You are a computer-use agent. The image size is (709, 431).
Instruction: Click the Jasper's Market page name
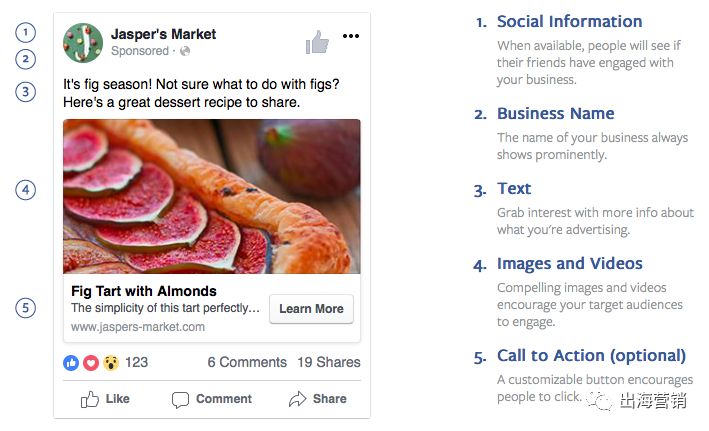click(163, 34)
